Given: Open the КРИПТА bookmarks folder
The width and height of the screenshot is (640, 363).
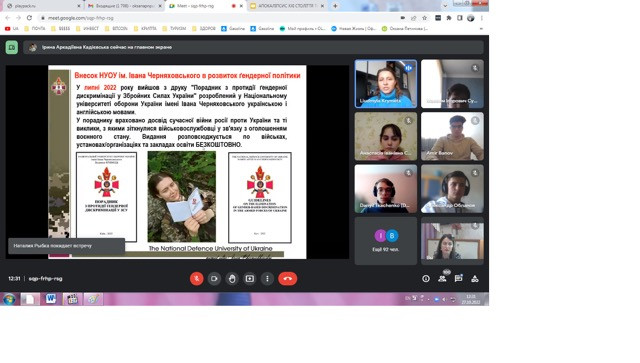Looking at the screenshot, I should (145, 29).
